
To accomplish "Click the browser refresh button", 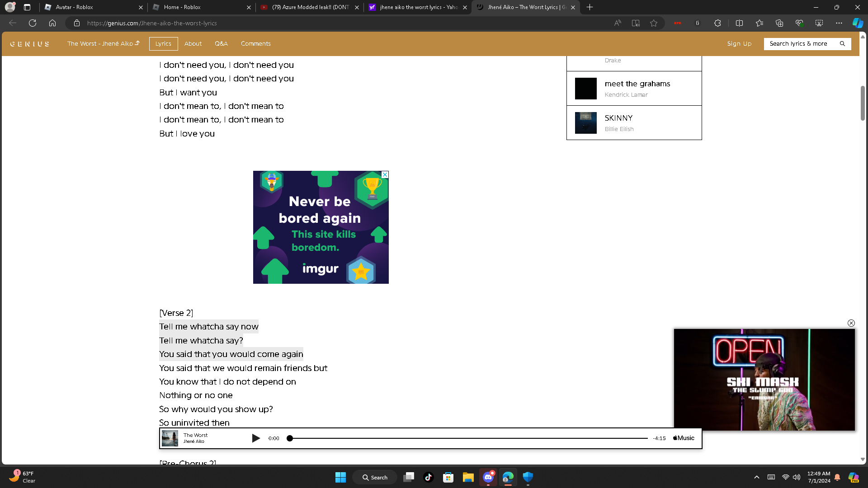I will (33, 23).
